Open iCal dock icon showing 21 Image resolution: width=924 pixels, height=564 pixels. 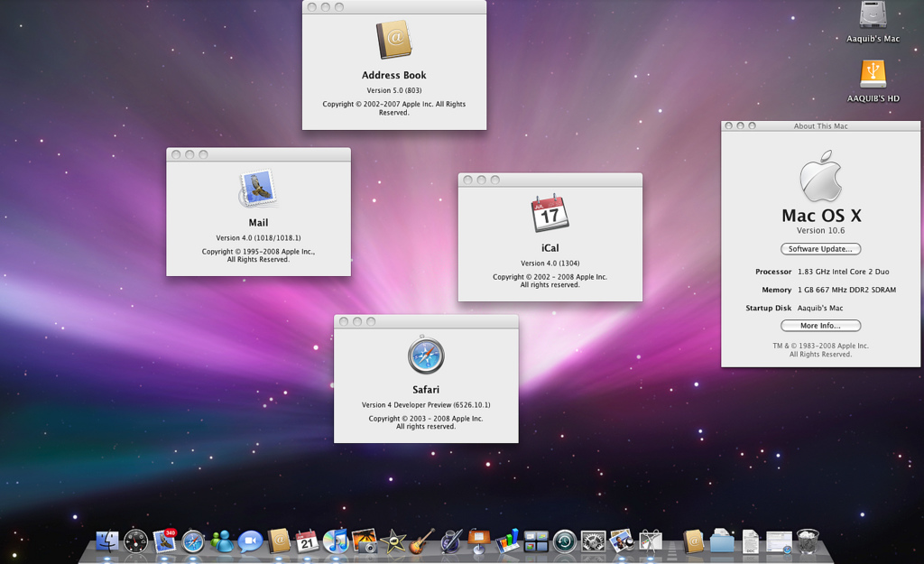tap(307, 541)
